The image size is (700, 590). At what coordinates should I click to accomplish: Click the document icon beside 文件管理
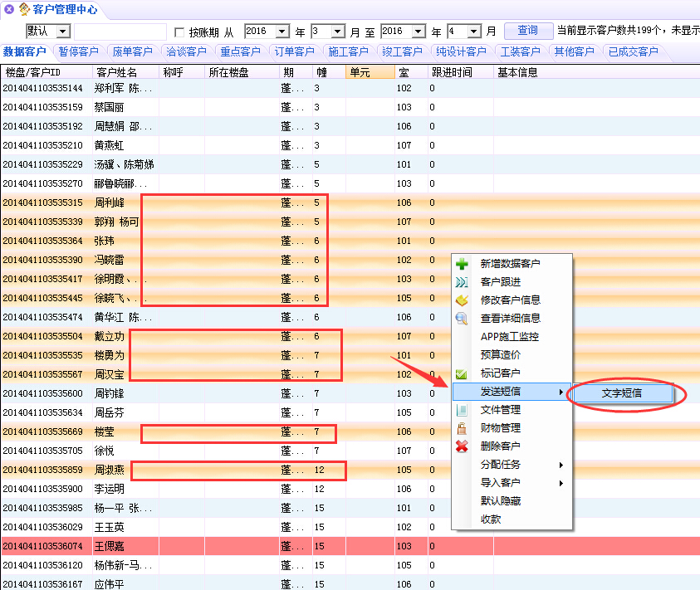pos(462,410)
